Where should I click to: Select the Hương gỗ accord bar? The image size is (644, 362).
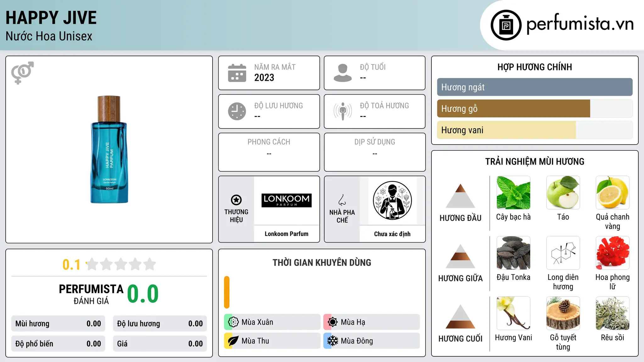click(x=535, y=108)
